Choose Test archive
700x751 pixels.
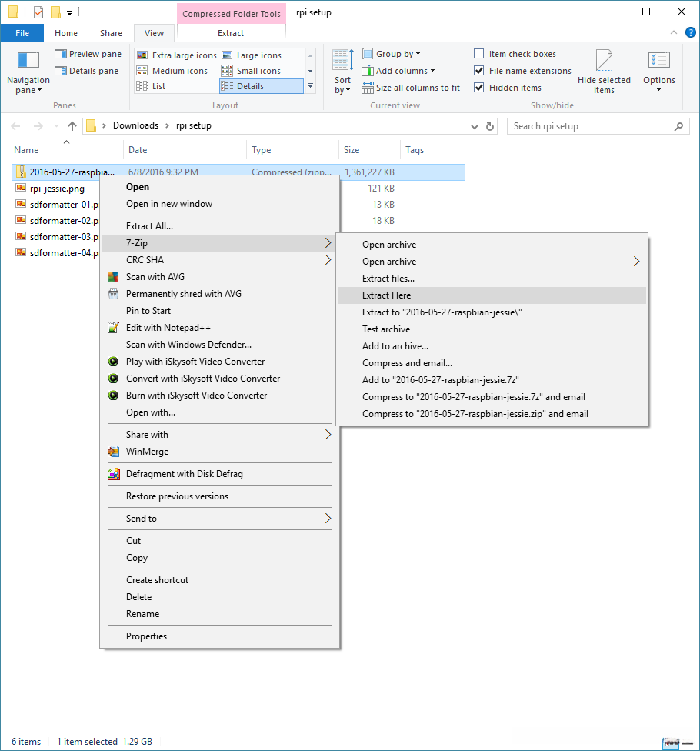click(492, 329)
